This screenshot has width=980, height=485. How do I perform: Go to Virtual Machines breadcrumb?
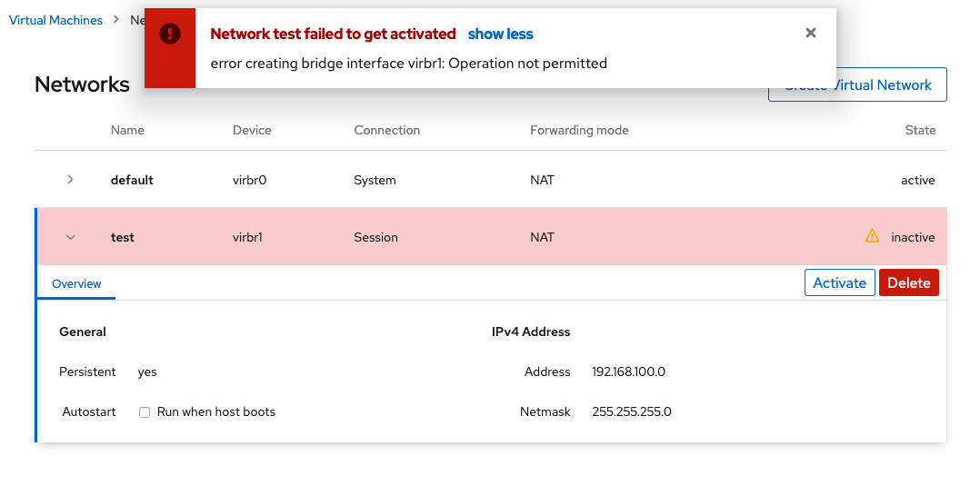(x=55, y=20)
